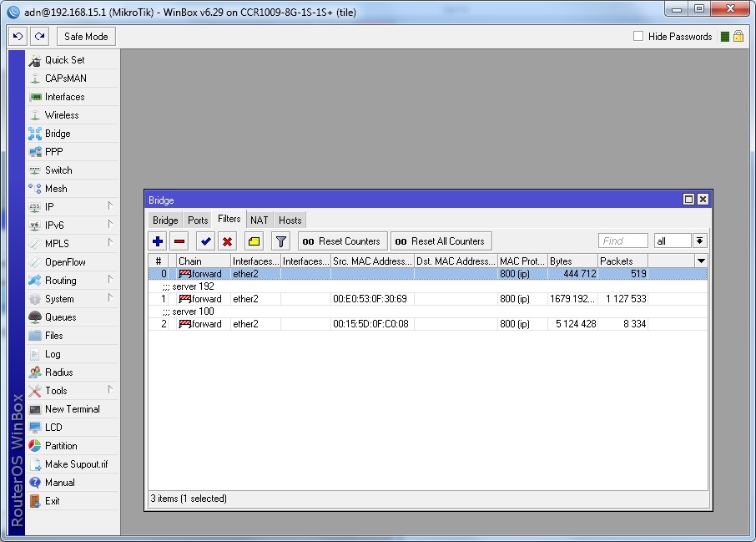Disable rule using the red X icon
This screenshot has width=756, height=542.
[227, 241]
